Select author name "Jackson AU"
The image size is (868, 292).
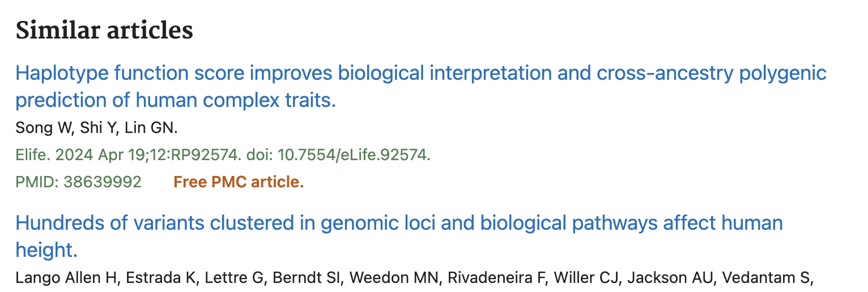[x=657, y=278]
